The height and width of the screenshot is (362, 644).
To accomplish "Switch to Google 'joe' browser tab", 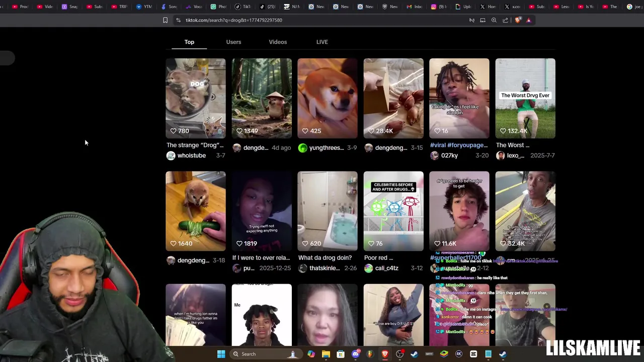I will pyautogui.click(x=634, y=7).
